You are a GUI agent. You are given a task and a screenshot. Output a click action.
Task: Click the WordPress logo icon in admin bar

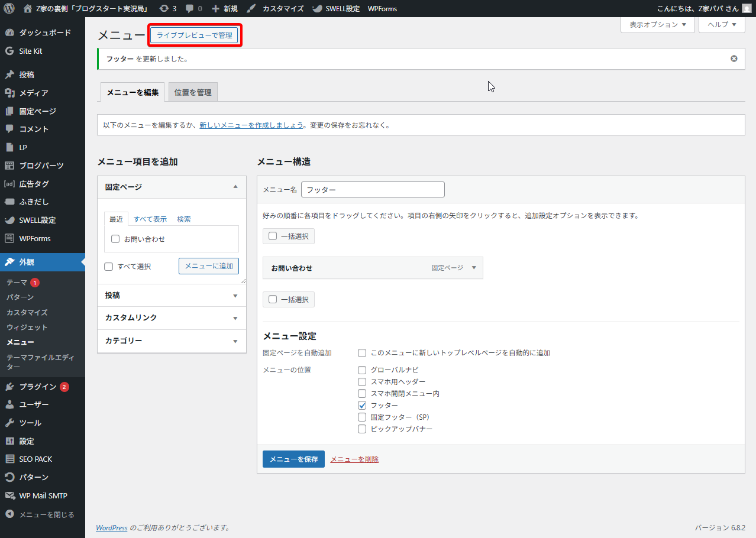coord(9,9)
